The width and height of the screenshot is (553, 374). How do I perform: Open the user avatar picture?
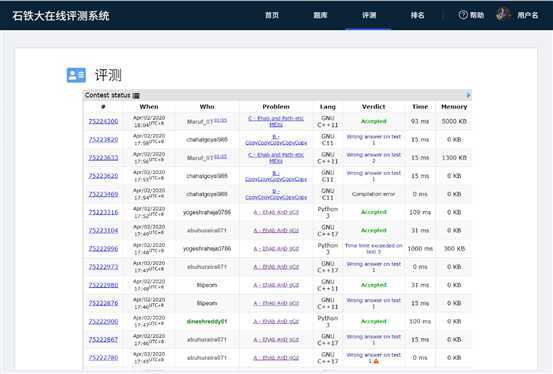tap(503, 15)
